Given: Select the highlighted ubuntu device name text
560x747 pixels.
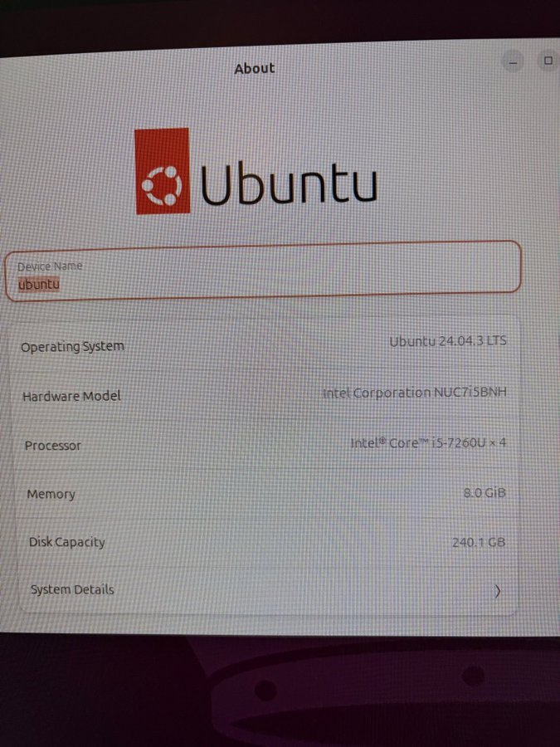Looking at the screenshot, I should coord(39,285).
